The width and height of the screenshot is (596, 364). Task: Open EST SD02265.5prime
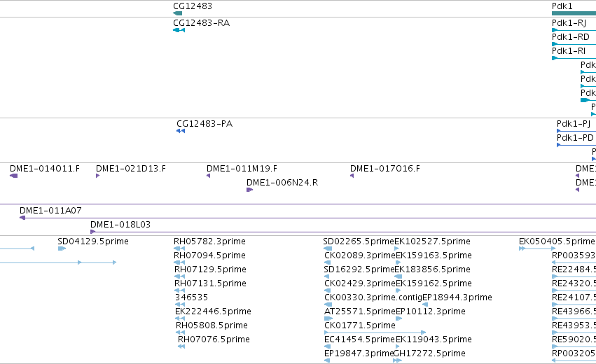click(x=359, y=241)
